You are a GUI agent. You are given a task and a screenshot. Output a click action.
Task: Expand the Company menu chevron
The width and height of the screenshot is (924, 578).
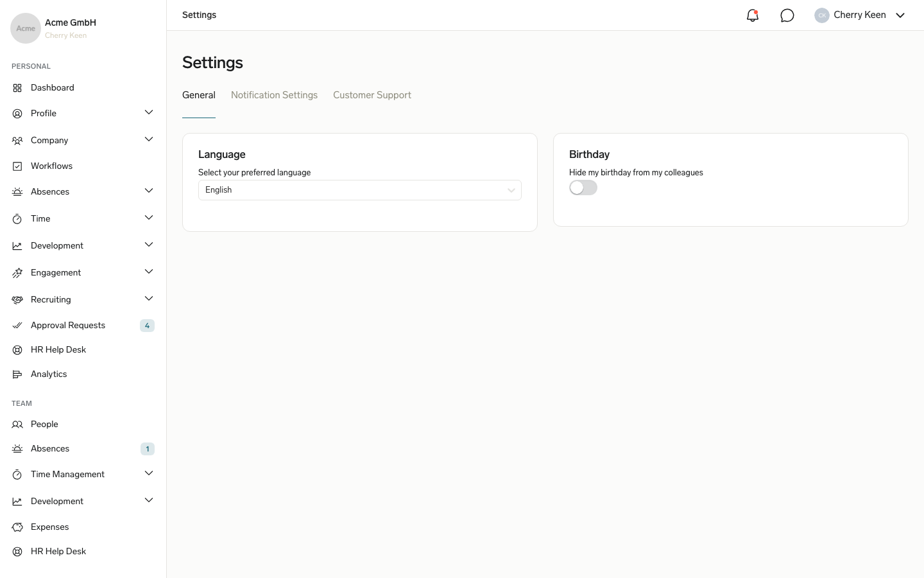tap(149, 139)
